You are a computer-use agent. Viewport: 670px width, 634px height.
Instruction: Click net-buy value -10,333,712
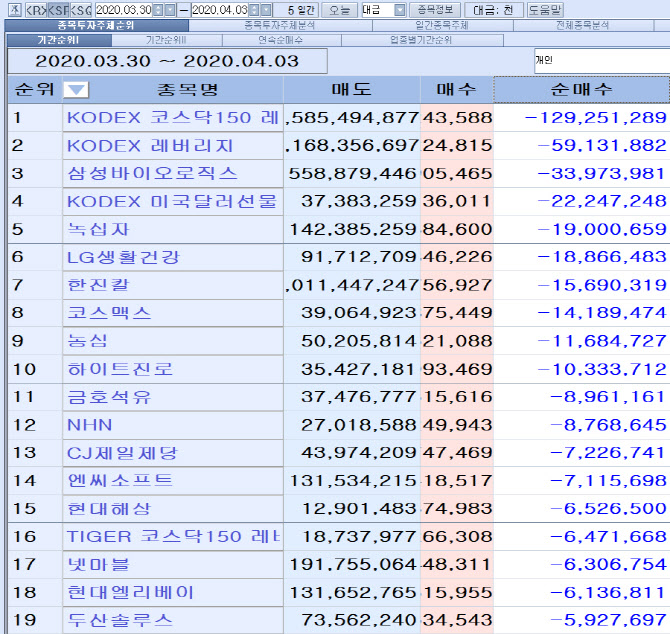[602, 369]
